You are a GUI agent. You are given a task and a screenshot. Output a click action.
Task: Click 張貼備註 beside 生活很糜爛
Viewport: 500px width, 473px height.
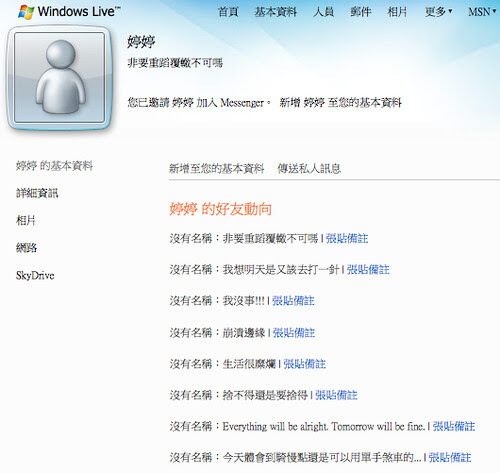[304, 364]
